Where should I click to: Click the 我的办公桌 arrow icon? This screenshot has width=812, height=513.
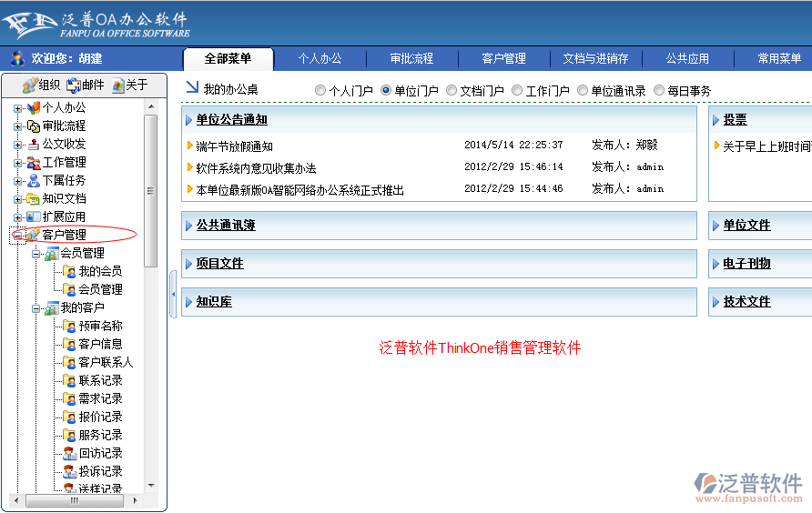tap(192, 87)
